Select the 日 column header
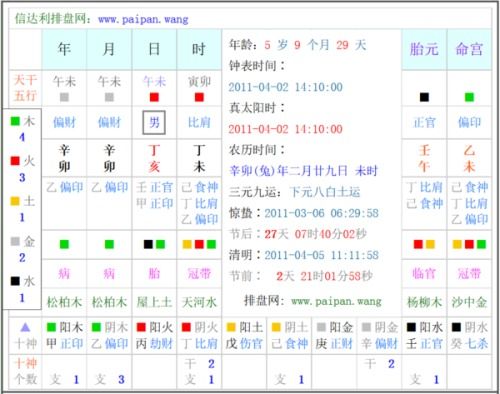 tap(154, 49)
